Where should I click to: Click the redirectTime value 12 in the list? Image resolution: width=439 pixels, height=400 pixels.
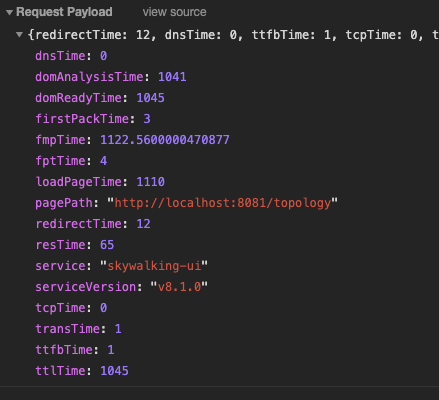point(143,224)
